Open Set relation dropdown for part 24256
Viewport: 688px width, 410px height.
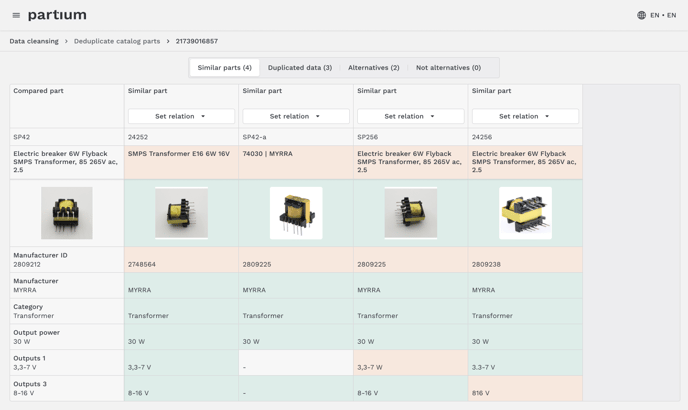[525, 116]
